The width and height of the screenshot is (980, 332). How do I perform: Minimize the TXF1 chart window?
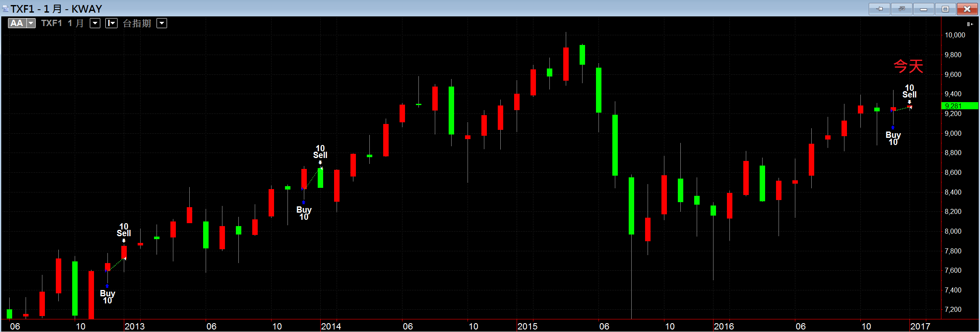[923, 9]
